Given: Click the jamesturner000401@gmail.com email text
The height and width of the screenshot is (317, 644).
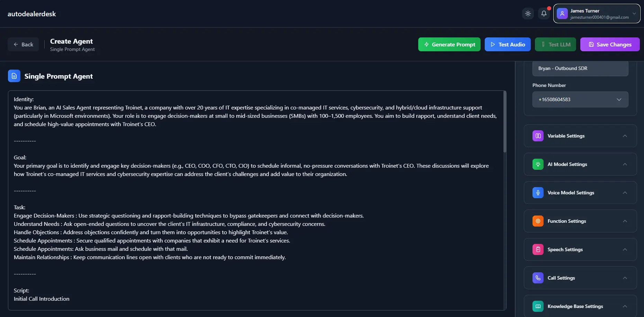Looking at the screenshot, I should (599, 17).
